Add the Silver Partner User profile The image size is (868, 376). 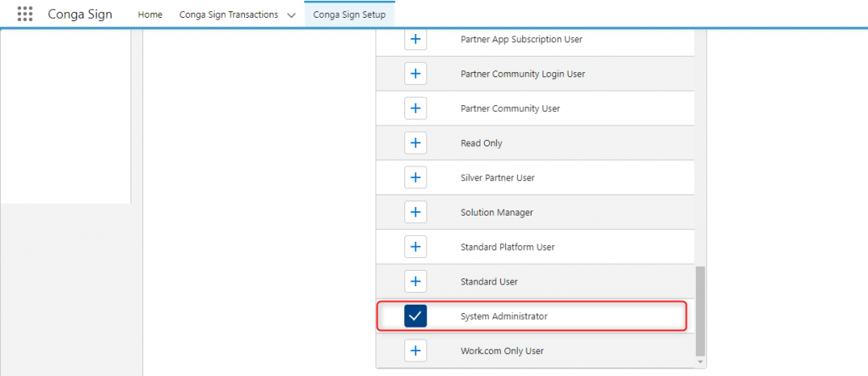tap(415, 178)
